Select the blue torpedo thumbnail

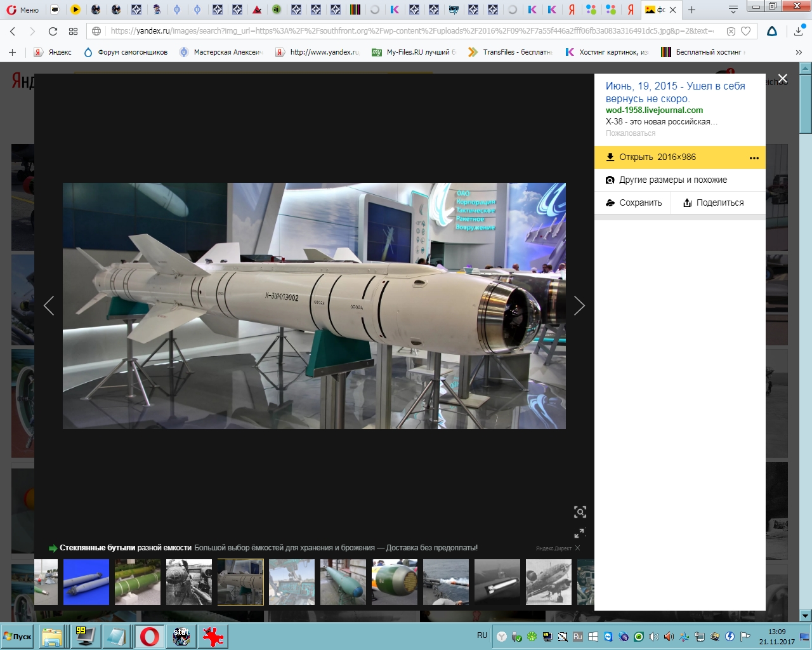(86, 582)
